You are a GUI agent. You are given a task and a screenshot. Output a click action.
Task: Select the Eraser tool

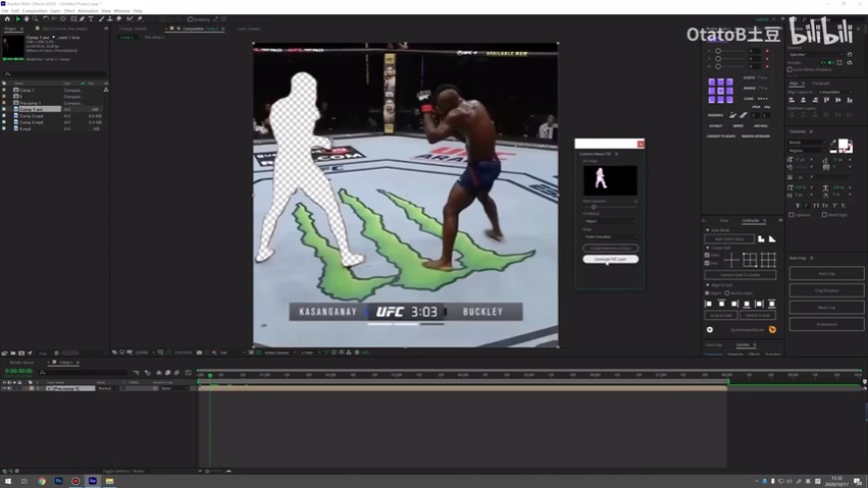[x=119, y=19]
